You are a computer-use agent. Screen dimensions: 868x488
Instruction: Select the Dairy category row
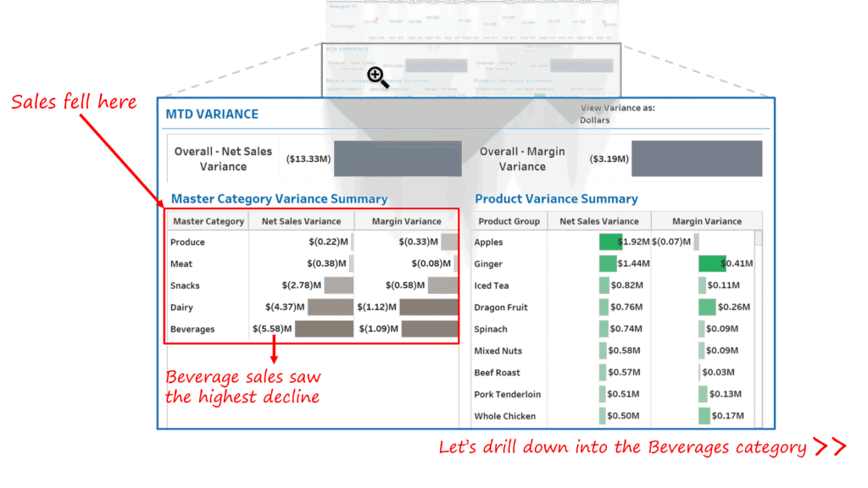coord(313,307)
